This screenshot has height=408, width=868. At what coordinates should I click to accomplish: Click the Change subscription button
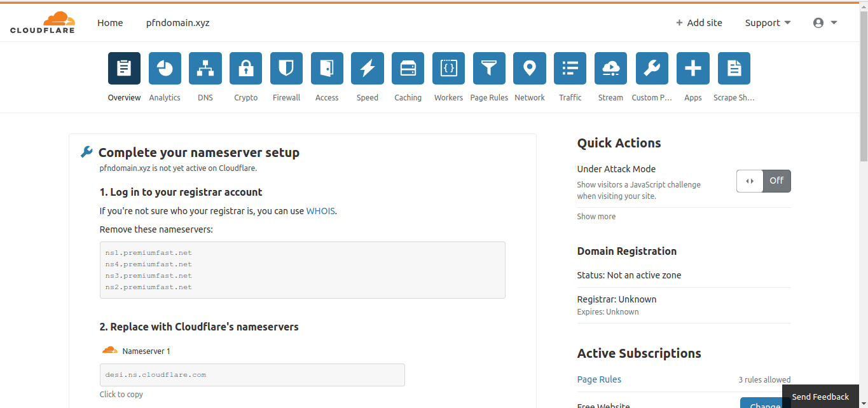[x=765, y=403]
